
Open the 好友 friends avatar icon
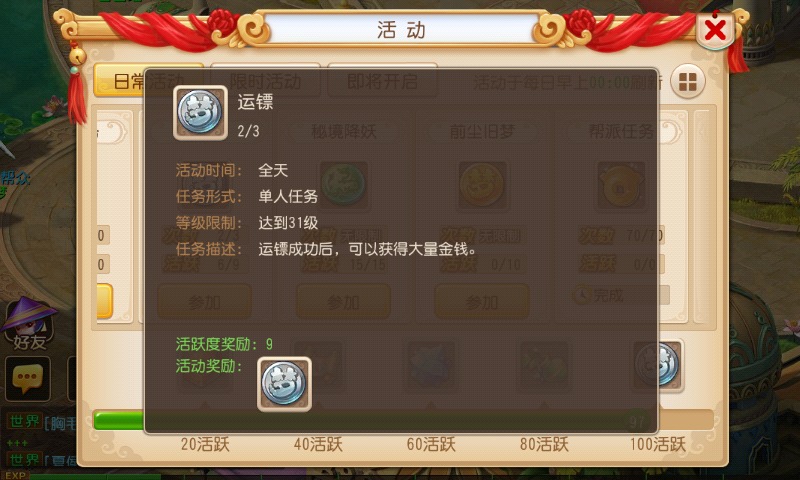30,324
